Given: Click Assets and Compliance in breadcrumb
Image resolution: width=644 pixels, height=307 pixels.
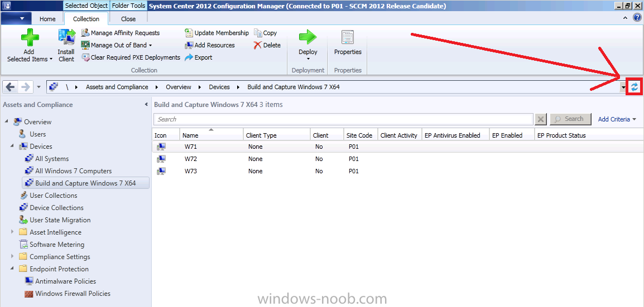Looking at the screenshot, I should (117, 87).
